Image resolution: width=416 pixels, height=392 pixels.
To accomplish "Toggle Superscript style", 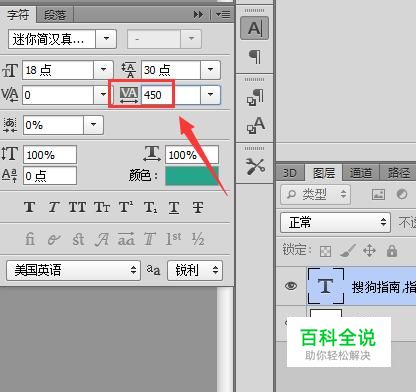I will tap(126, 207).
